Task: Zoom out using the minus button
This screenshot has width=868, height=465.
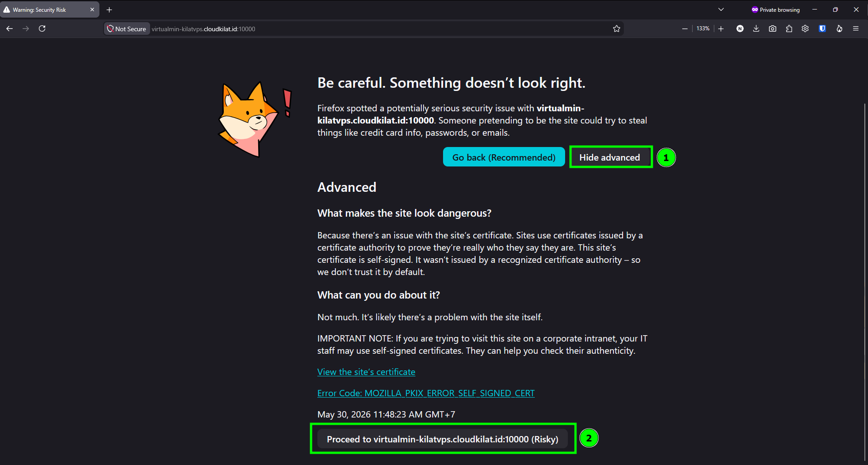Action: coord(685,28)
